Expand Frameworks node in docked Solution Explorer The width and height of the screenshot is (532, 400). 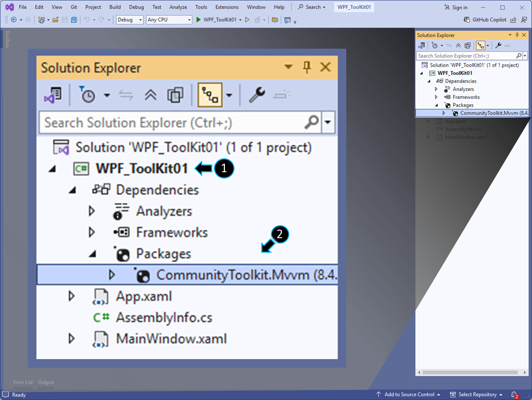(x=436, y=97)
